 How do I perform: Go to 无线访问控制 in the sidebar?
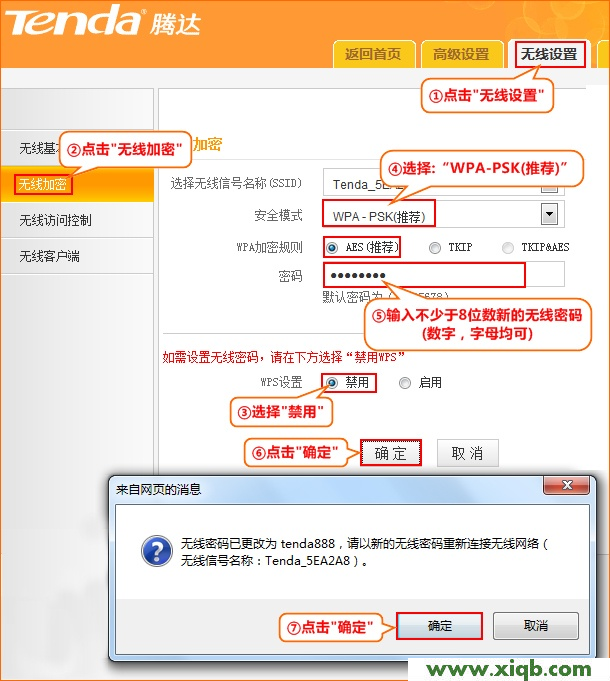[55, 220]
